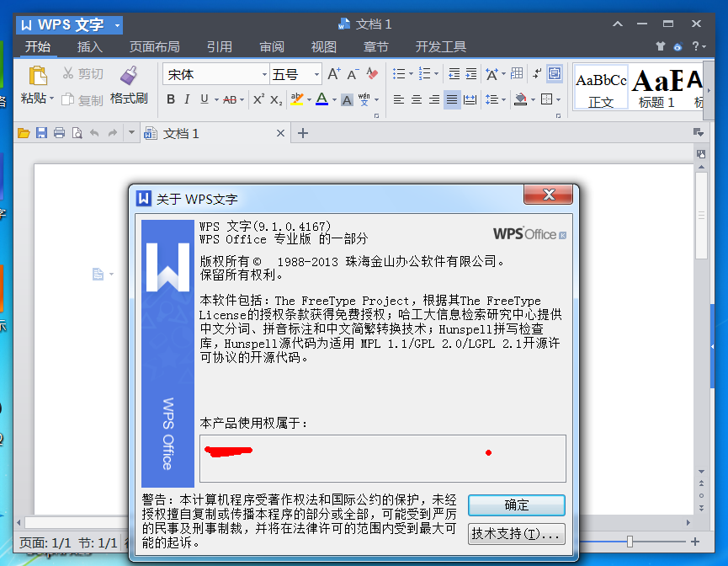Switch to the 插入 ribbon tab
The height and width of the screenshot is (566, 728).
pos(90,47)
